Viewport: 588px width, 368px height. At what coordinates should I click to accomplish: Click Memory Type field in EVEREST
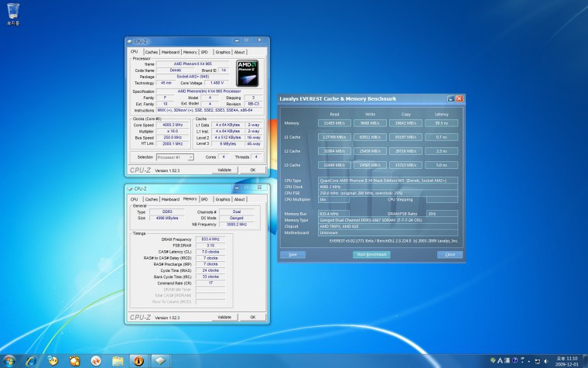click(388, 220)
